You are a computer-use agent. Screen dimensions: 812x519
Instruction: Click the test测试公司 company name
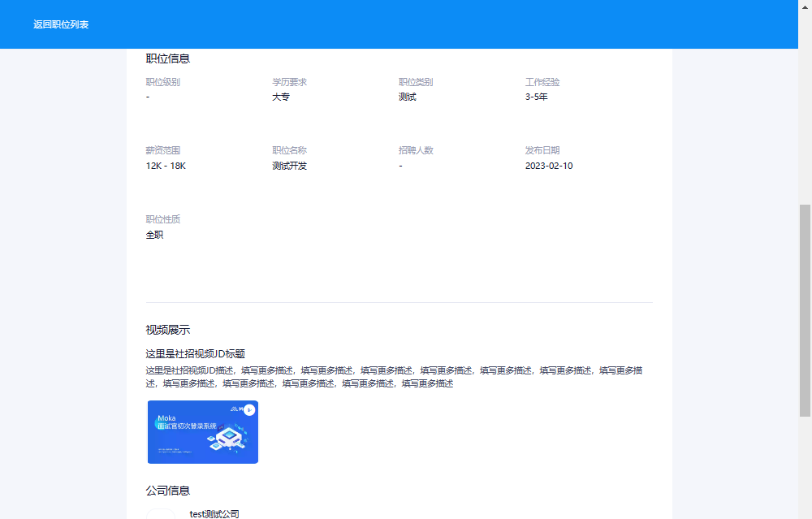[x=214, y=514]
